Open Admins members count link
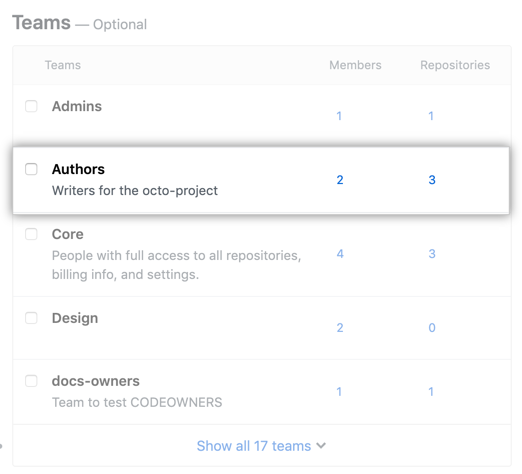 339,116
